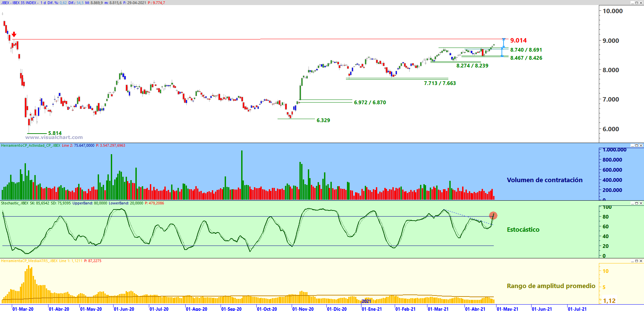Viewport: 644px width, 311px height.
Task: Maximize the volume indicator pane
Action: coord(637,146)
